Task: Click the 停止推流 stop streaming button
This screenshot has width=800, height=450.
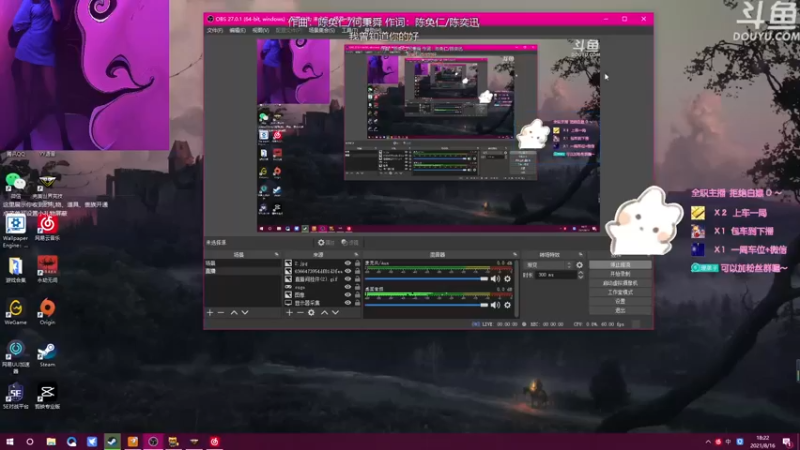Action: [x=620, y=265]
